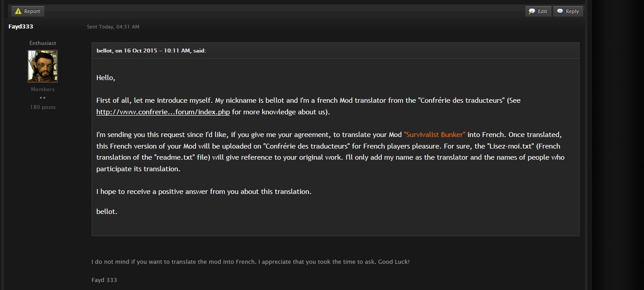Screen dimensions: 644x290
Task: Click the quote-bubble icon on Reply
Action: point(560,11)
